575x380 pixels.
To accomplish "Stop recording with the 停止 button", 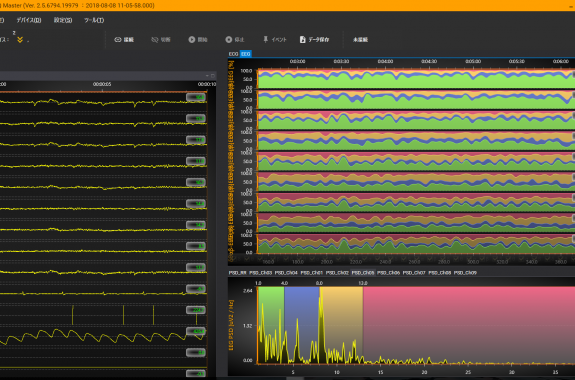I will click(x=235, y=40).
